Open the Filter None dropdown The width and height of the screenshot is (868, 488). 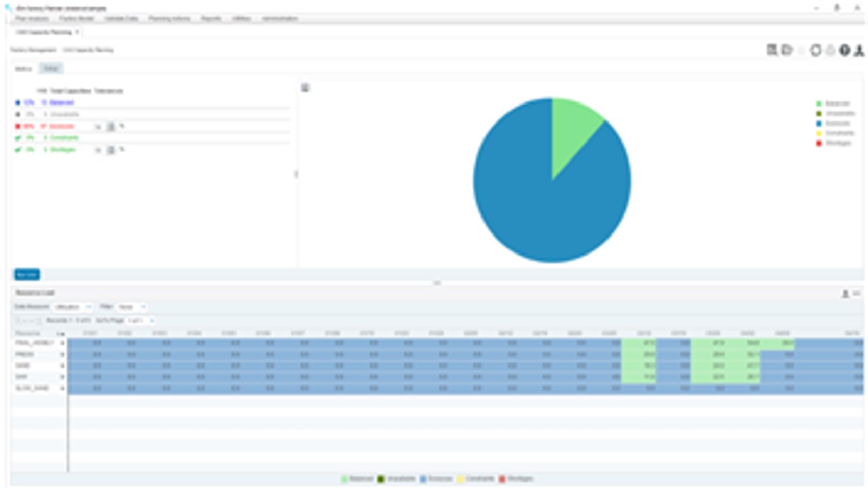tap(131, 307)
